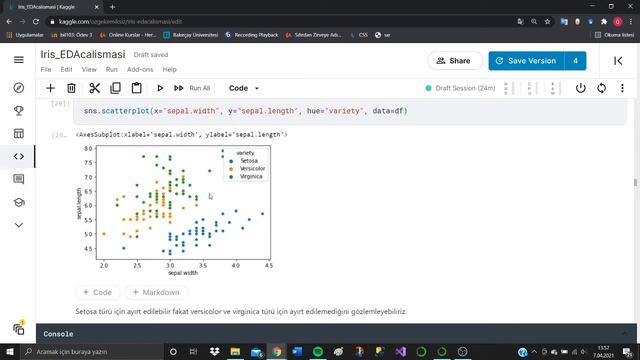The image size is (640, 360).
Task: Open version number 4 button
Action: (x=576, y=61)
